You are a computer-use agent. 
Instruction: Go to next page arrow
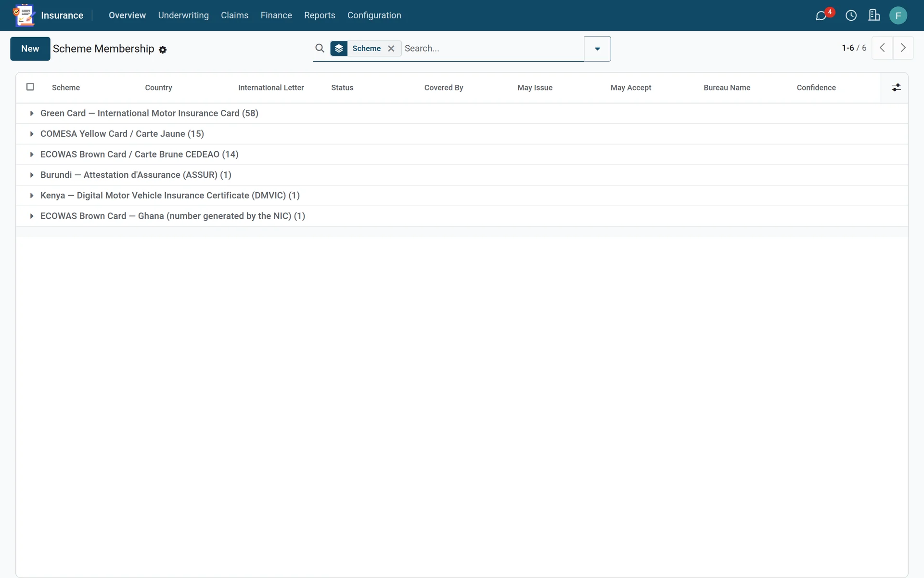coord(903,48)
